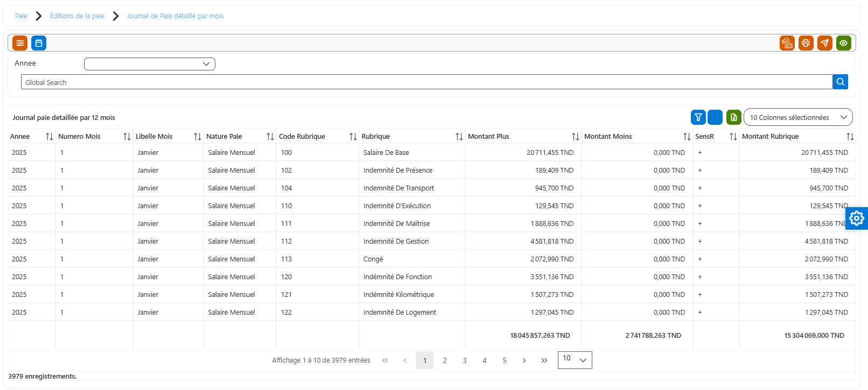Open the rows per page dropdown
Image resolution: width=868 pixels, height=390 pixels.
(576, 360)
